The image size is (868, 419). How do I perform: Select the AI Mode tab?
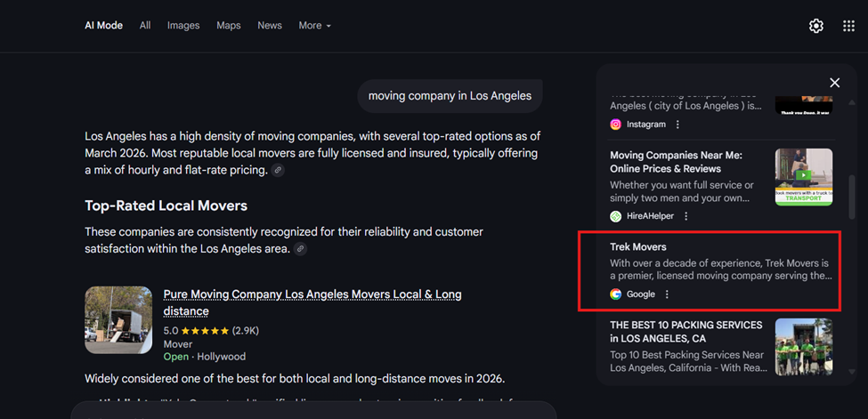pos(104,26)
